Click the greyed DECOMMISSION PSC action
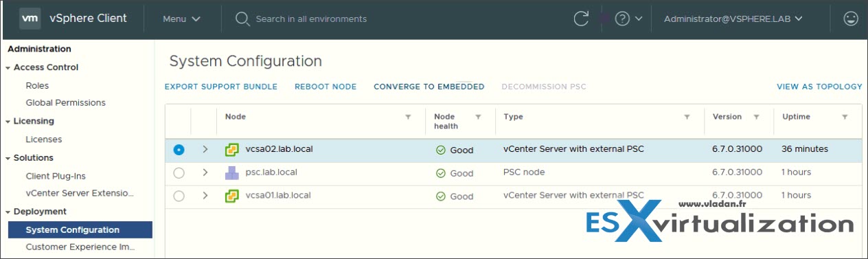Screen dimensions: 868x259 click(x=544, y=87)
